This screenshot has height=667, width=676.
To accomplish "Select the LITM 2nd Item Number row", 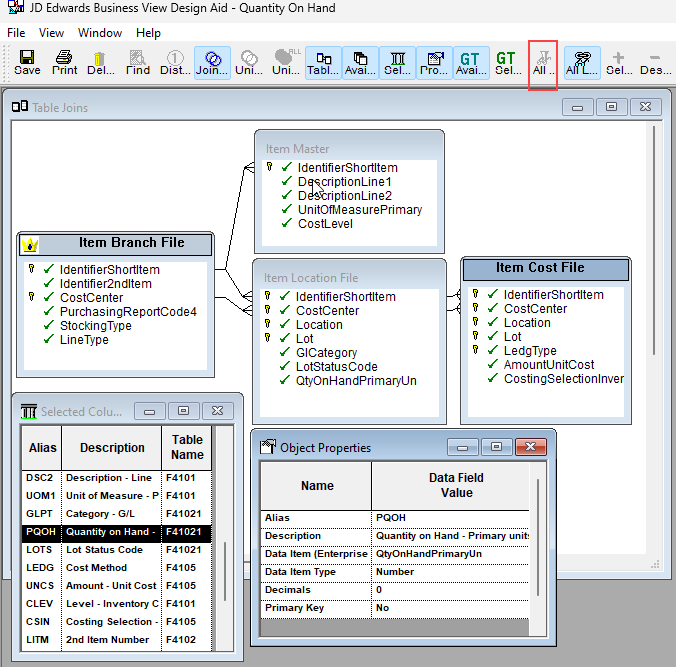I will point(116,640).
